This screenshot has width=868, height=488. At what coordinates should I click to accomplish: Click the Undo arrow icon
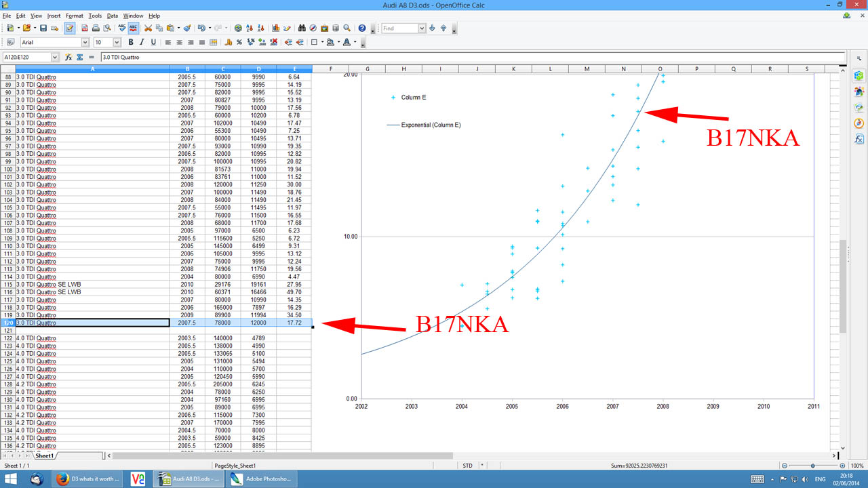201,28
